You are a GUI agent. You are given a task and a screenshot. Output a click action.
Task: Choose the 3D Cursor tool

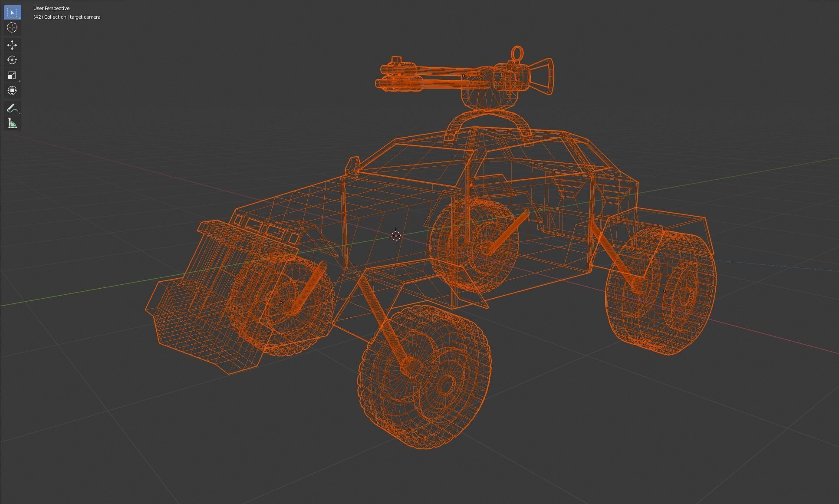pos(12,27)
